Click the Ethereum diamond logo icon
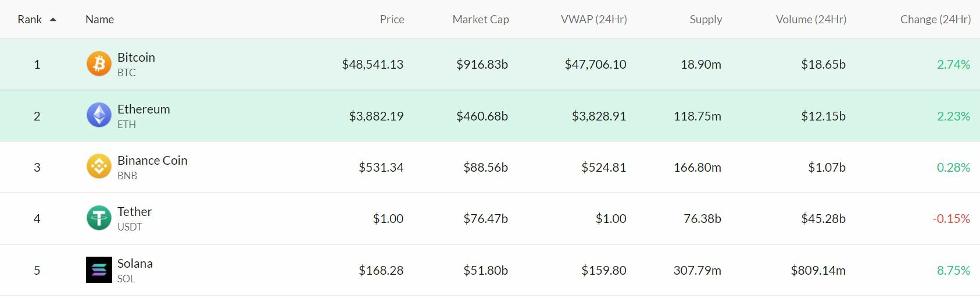This screenshot has height=298, width=980. pyautogui.click(x=99, y=115)
